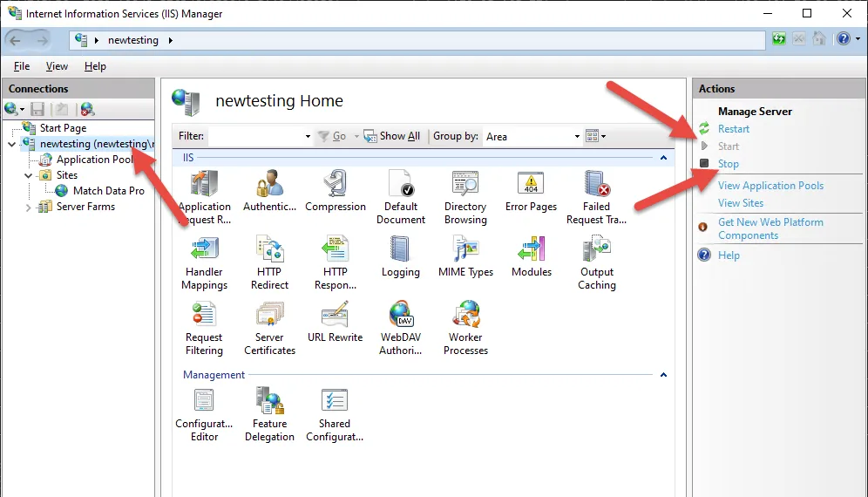
Task: Open the View menu
Action: click(57, 66)
